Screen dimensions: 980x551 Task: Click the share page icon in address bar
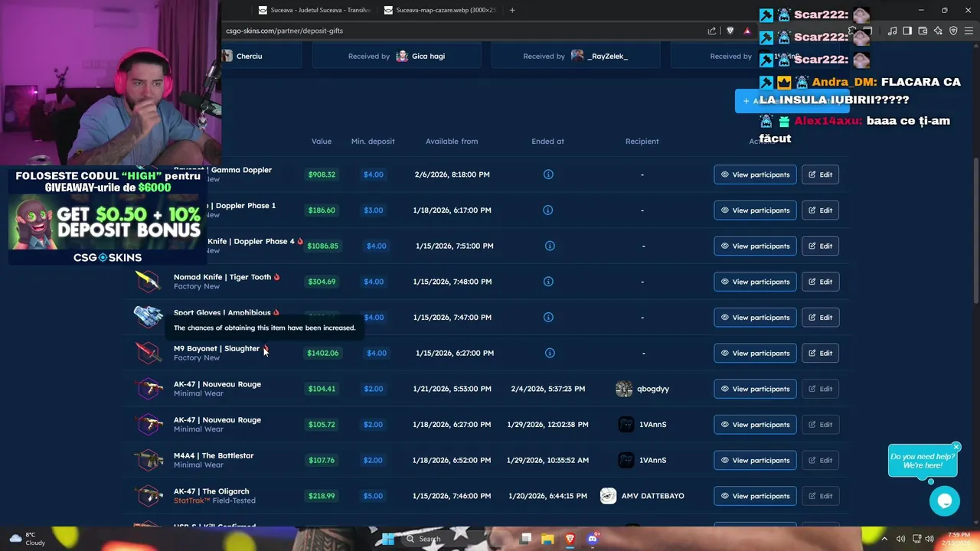[x=712, y=31]
